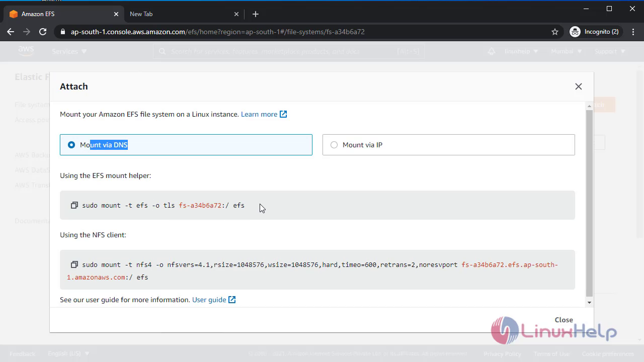Open Chrome's three-dot menu
The height and width of the screenshot is (362, 644).
632,32
